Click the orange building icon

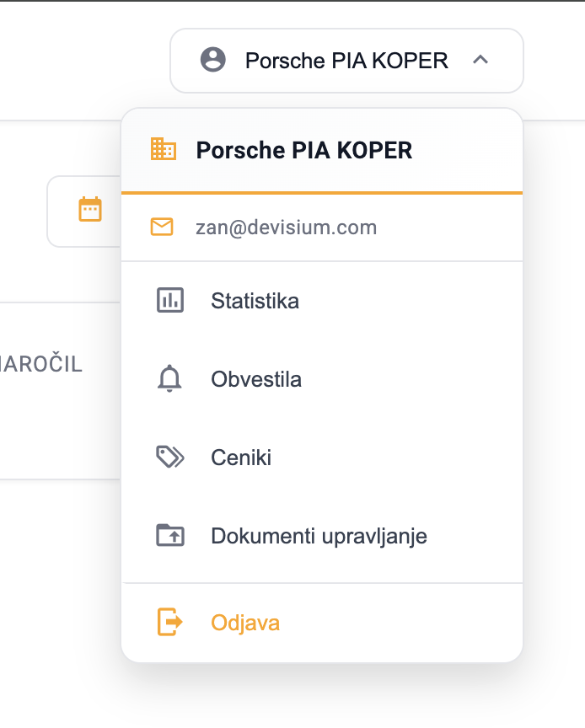[163, 149]
